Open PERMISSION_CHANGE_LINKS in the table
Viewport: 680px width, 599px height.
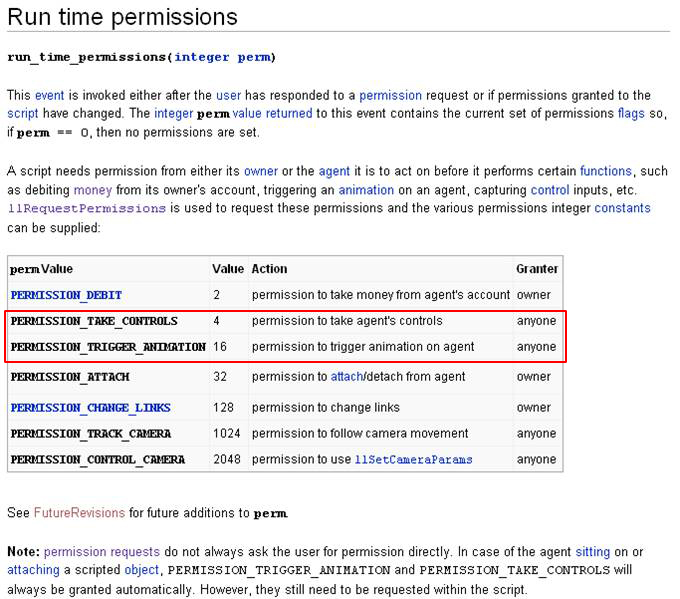click(x=90, y=408)
